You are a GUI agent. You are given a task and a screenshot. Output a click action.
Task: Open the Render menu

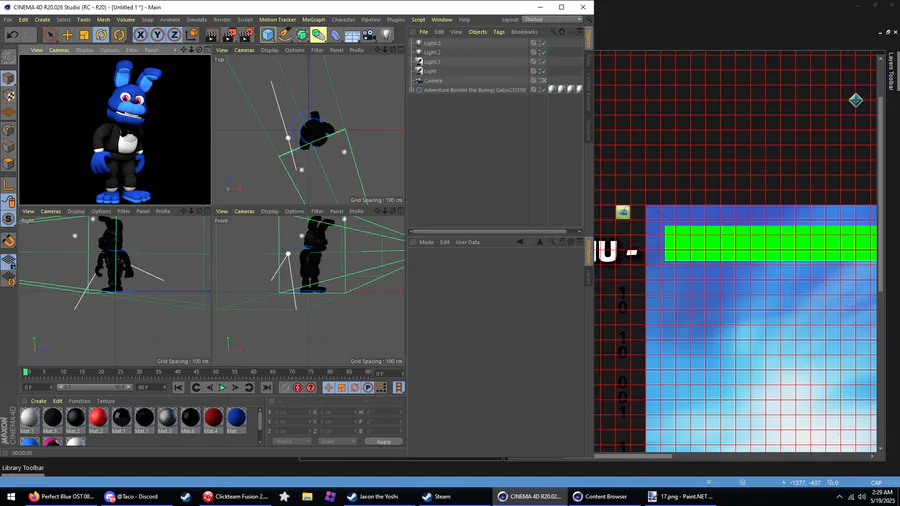[222, 20]
